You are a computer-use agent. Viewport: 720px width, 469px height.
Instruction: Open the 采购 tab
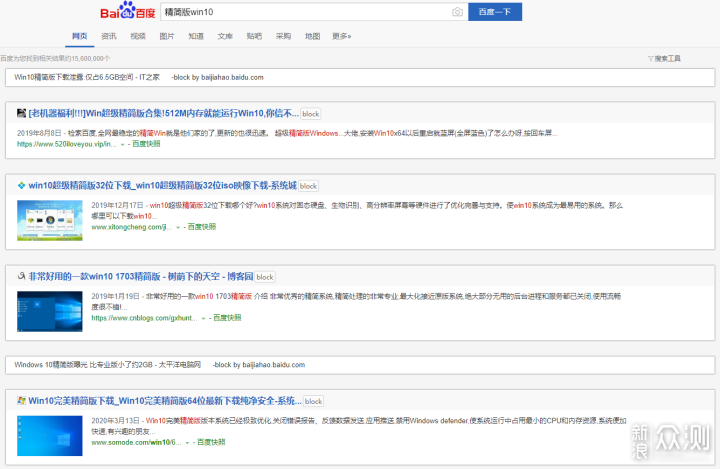click(283, 36)
